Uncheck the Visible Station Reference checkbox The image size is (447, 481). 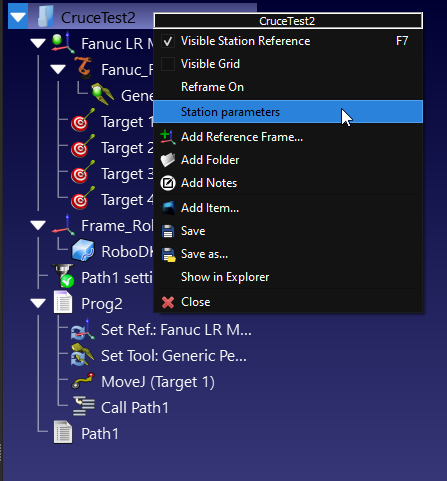coord(168,41)
